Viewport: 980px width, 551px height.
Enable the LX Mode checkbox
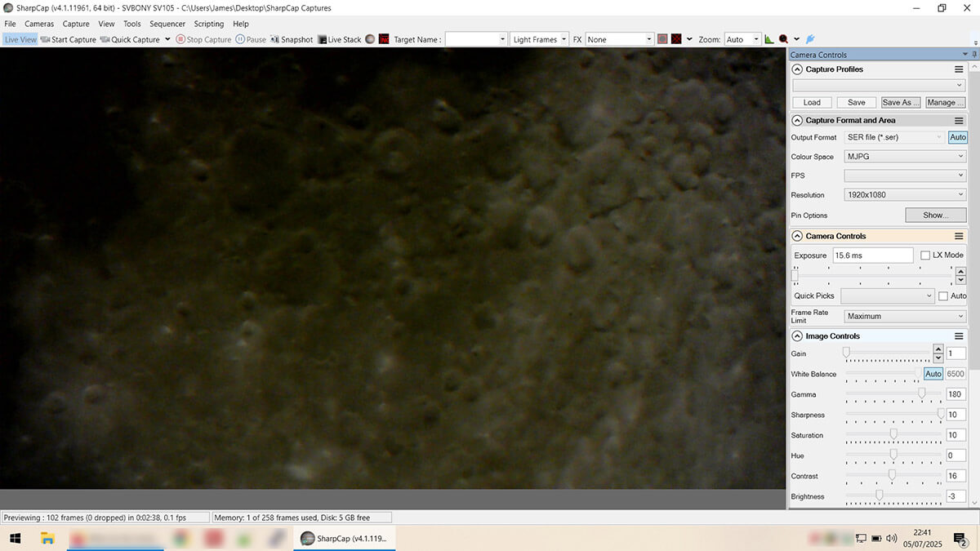tap(925, 256)
